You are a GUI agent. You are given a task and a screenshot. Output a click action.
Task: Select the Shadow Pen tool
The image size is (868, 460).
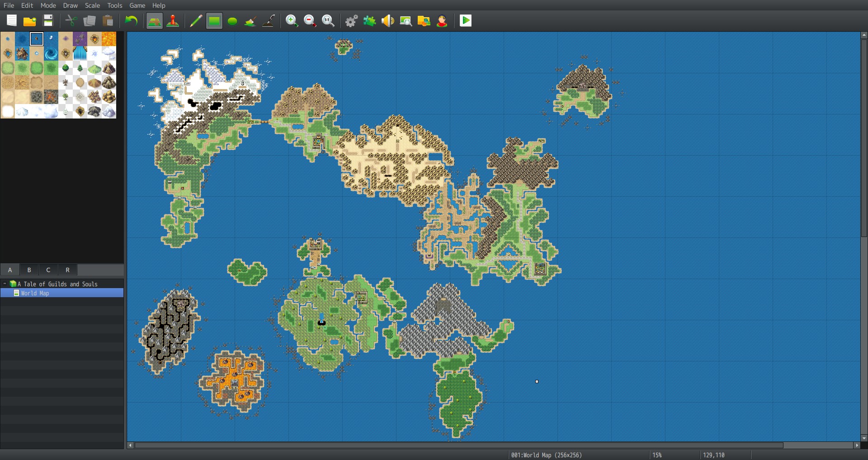click(269, 21)
